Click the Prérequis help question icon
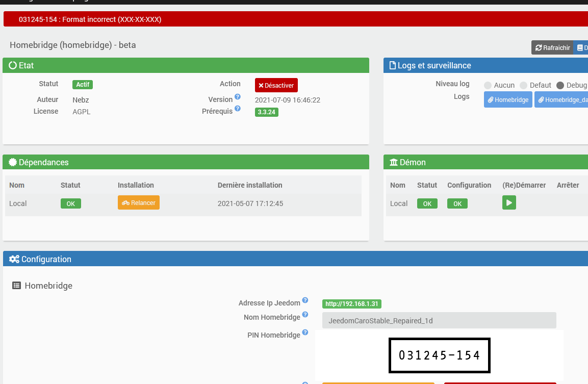Image resolution: width=588 pixels, height=384 pixels. tap(238, 109)
